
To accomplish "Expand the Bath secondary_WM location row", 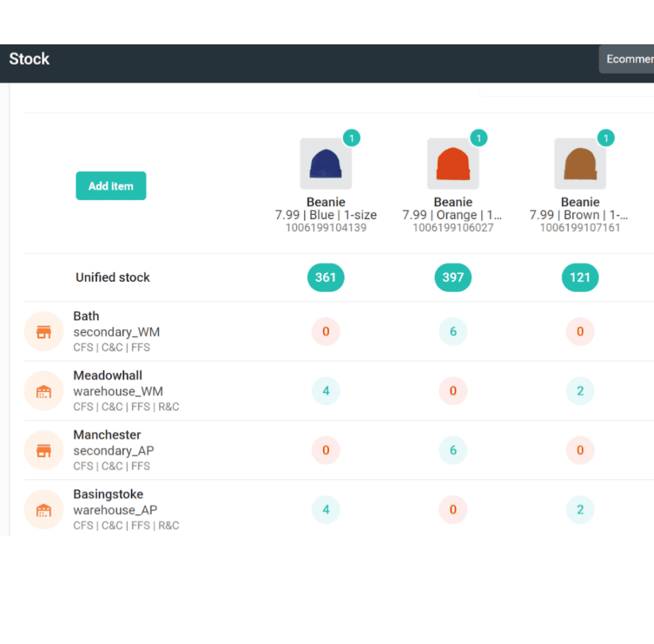I will click(117, 331).
